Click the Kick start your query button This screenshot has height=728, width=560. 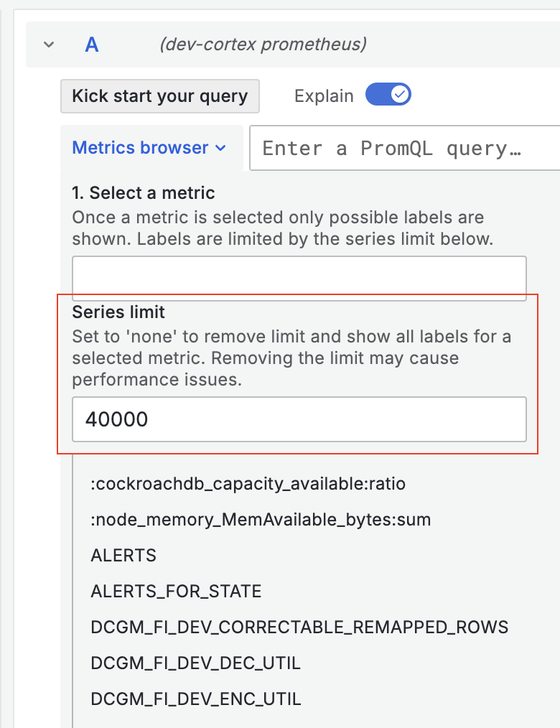click(159, 95)
